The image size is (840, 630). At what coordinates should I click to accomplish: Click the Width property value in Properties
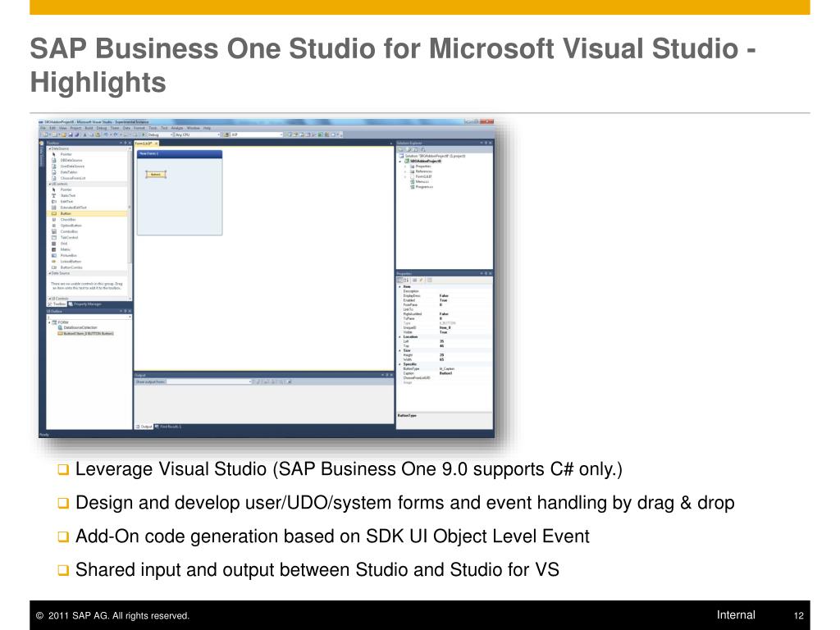tap(441, 359)
